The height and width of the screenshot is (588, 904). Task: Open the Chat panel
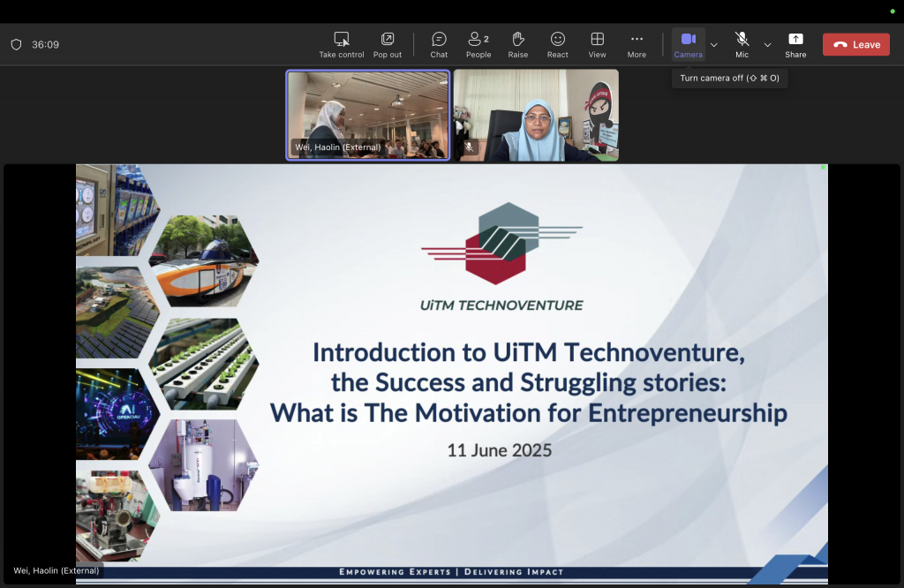pyautogui.click(x=439, y=45)
